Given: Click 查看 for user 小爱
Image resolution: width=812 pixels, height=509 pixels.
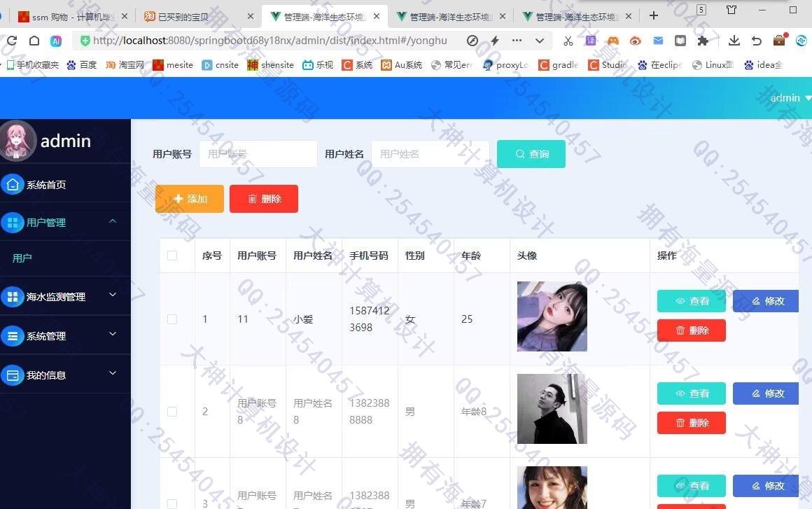Looking at the screenshot, I should (692, 301).
